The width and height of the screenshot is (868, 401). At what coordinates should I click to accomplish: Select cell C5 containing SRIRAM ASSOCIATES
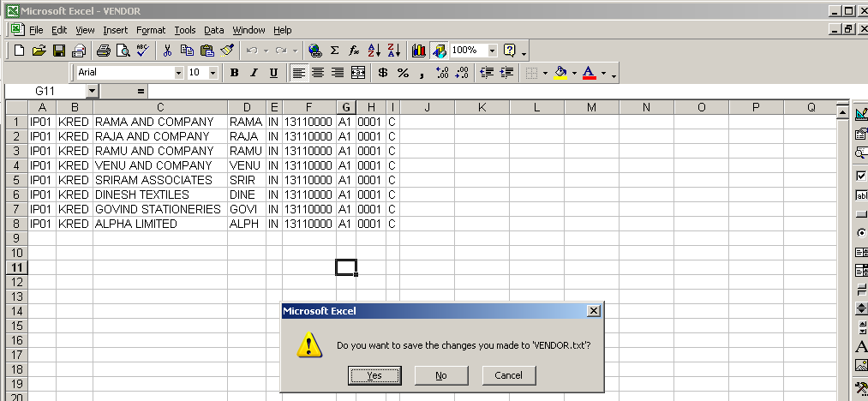160,180
